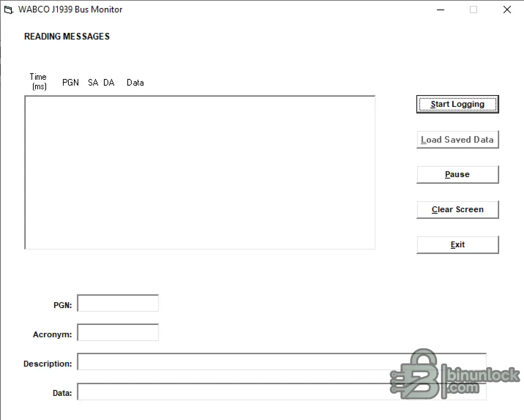Click the Description: label
The height and width of the screenshot is (420, 524).
48,364
